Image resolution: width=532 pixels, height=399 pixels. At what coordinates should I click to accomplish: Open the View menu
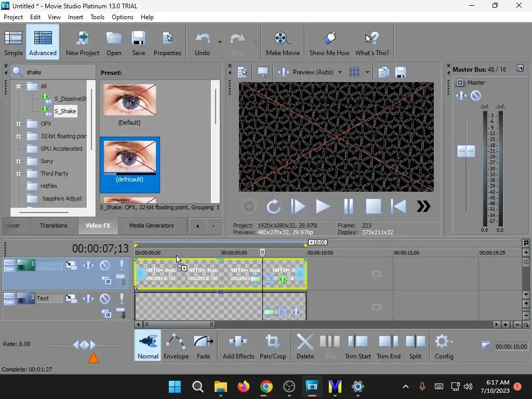point(54,17)
